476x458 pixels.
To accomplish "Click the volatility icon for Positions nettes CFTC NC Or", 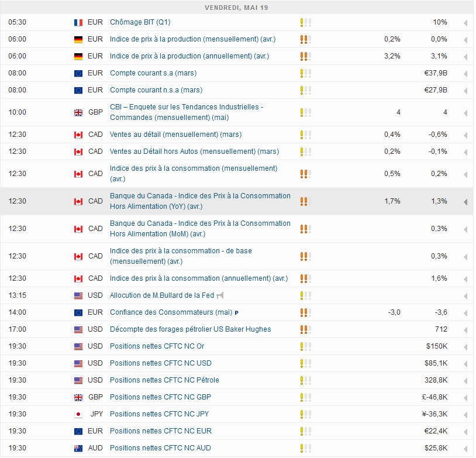I will click(306, 346).
